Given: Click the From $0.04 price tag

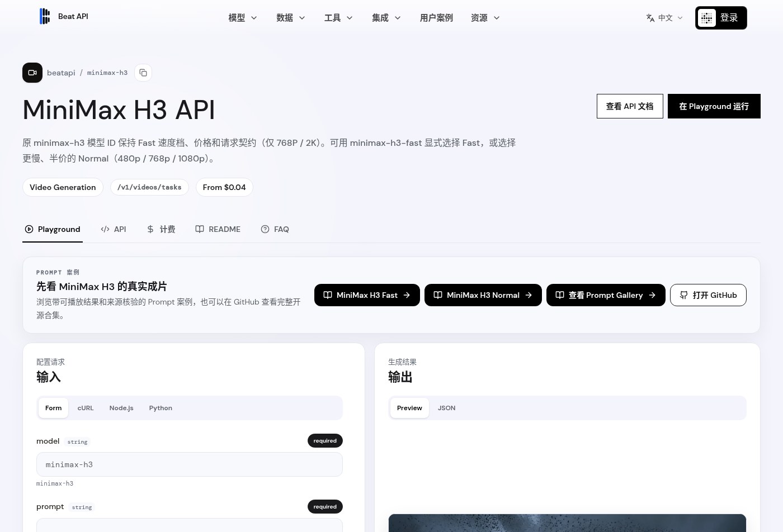Looking at the screenshot, I should tap(224, 187).
